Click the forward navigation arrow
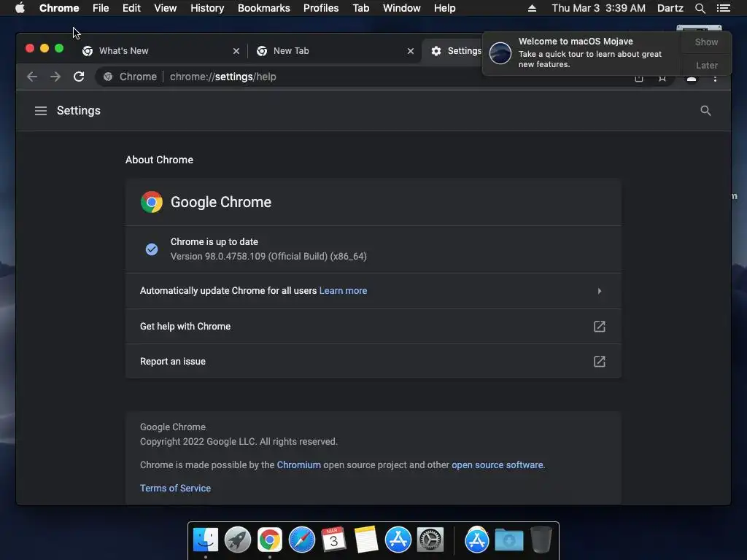The width and height of the screenshot is (747, 560). [55, 77]
